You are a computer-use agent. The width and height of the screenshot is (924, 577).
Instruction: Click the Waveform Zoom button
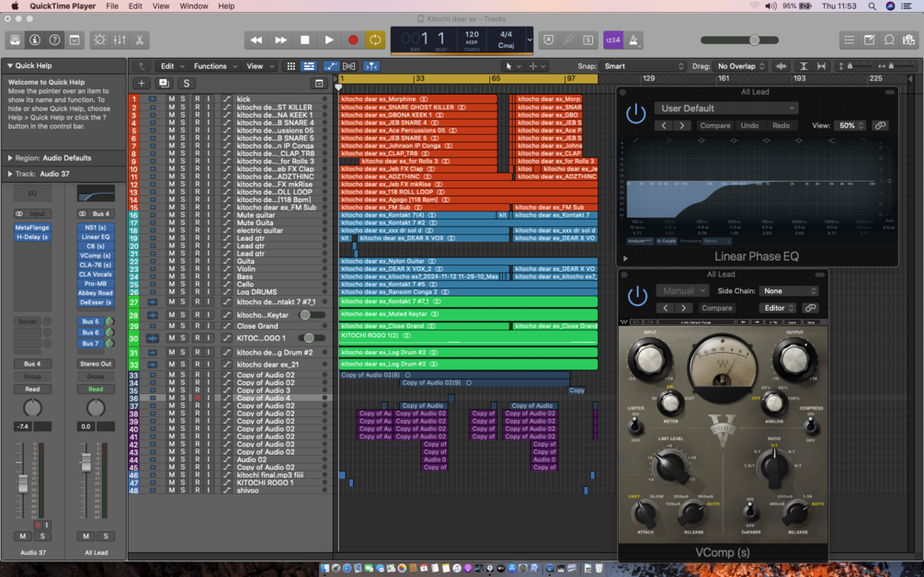coord(781,66)
